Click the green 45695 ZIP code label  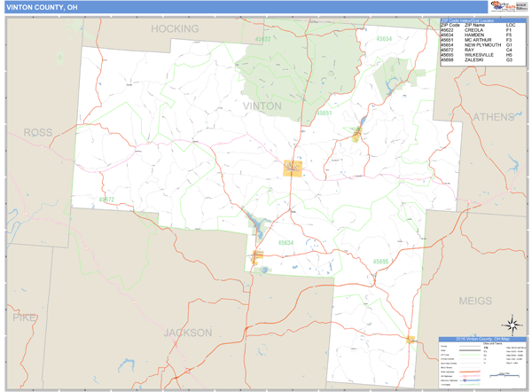click(380, 261)
